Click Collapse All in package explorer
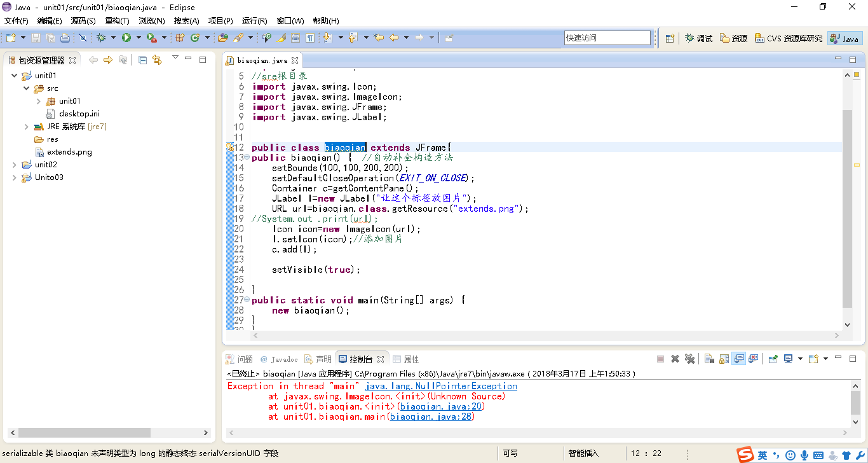Viewport: 868px width, 463px height. 142,60
